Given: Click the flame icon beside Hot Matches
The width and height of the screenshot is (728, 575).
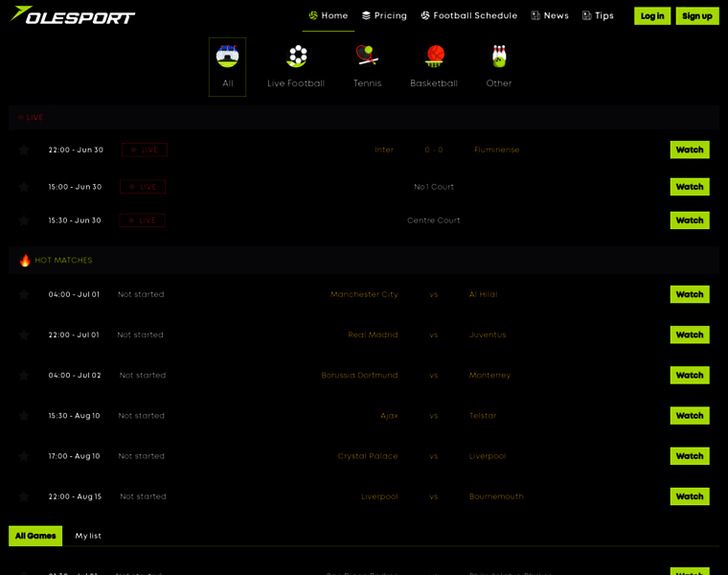Looking at the screenshot, I should point(25,260).
